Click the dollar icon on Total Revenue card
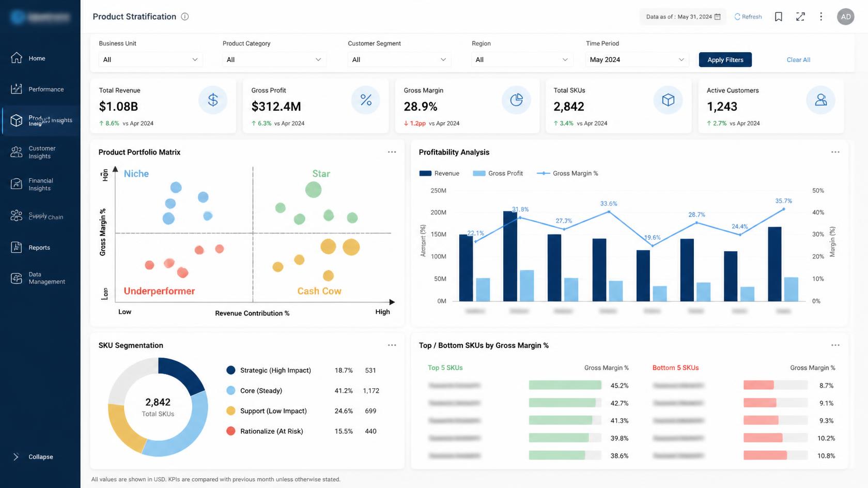The width and height of the screenshot is (868, 488). (x=213, y=100)
